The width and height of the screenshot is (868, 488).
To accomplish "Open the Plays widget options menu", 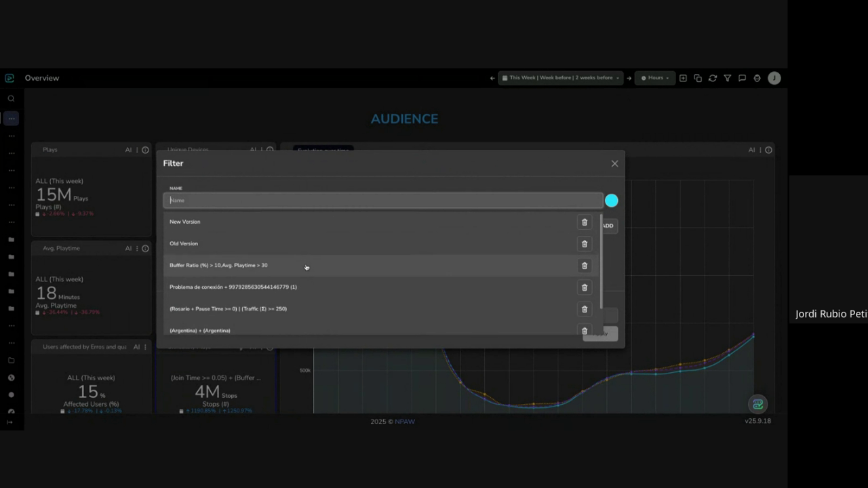I will pyautogui.click(x=137, y=150).
